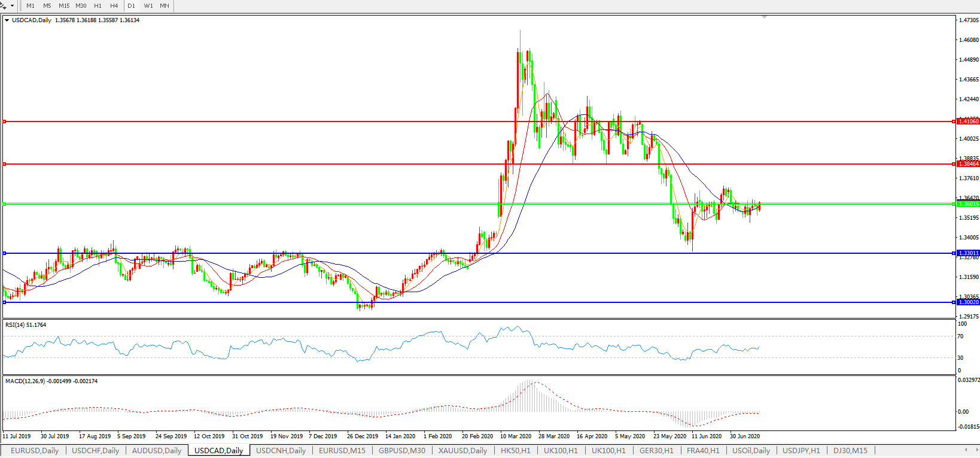Select red horizontal line at 1.41060 label
The image size is (980, 458).
[x=969, y=122]
